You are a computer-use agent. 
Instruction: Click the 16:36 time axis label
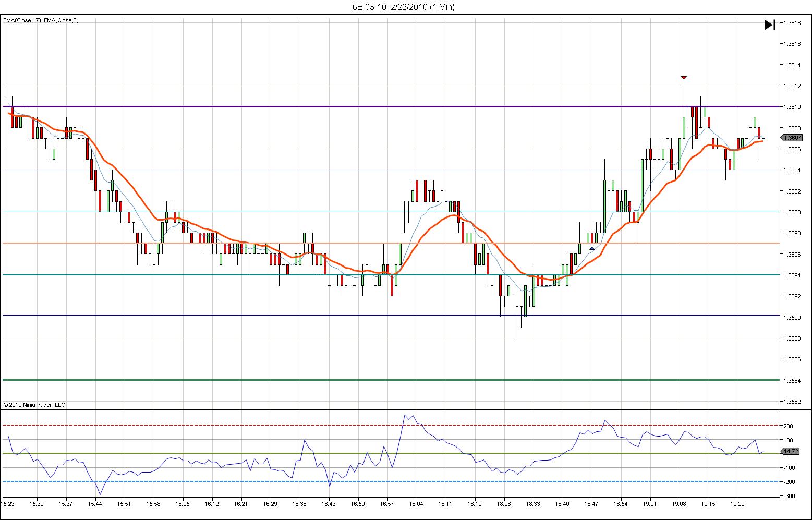[299, 504]
